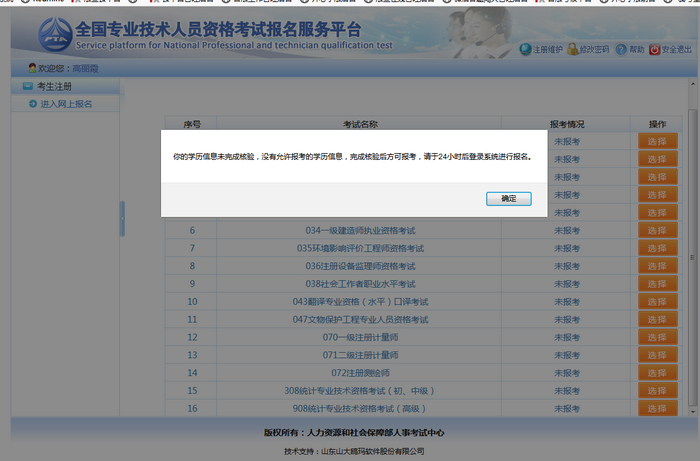Click the arrow icon beside 进入网上报名
The width and height of the screenshot is (700, 461).
click(33, 104)
